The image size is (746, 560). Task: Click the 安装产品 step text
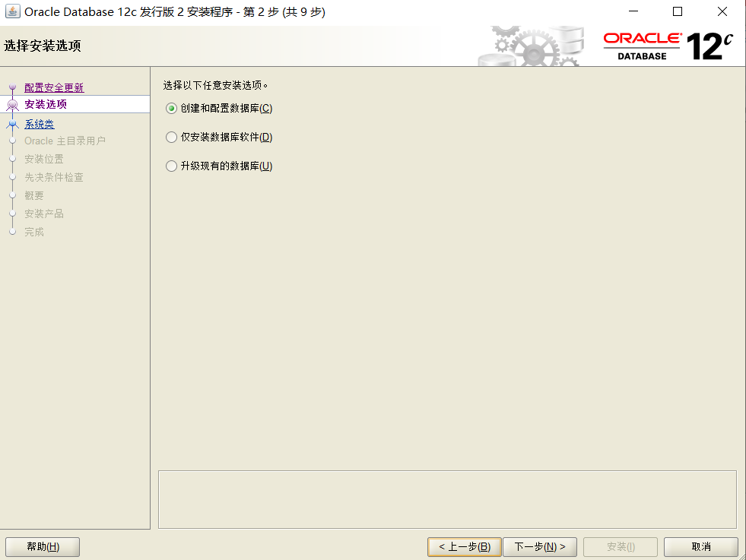44,214
